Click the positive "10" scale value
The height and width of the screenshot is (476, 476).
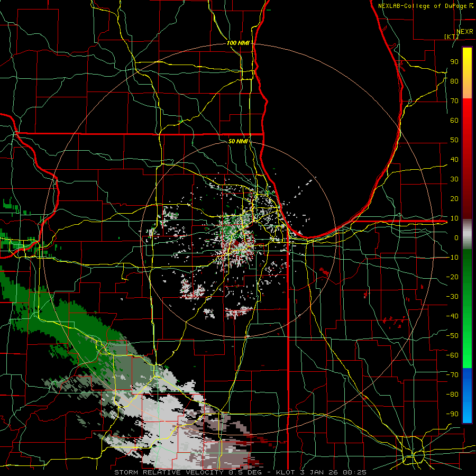click(x=454, y=218)
